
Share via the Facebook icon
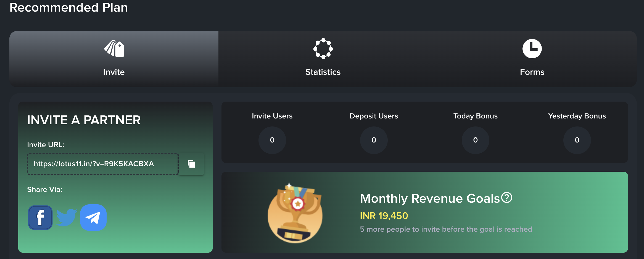(40, 218)
